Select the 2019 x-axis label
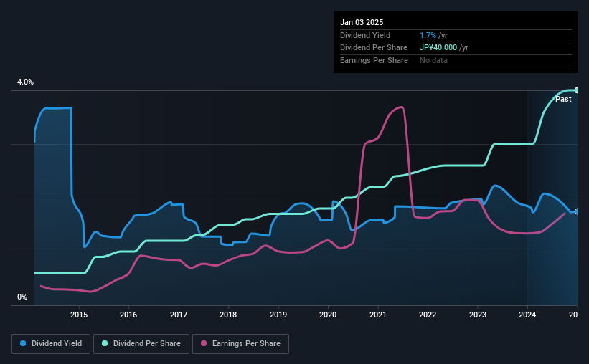Image resolution: width=589 pixels, height=364 pixels. coord(278,315)
